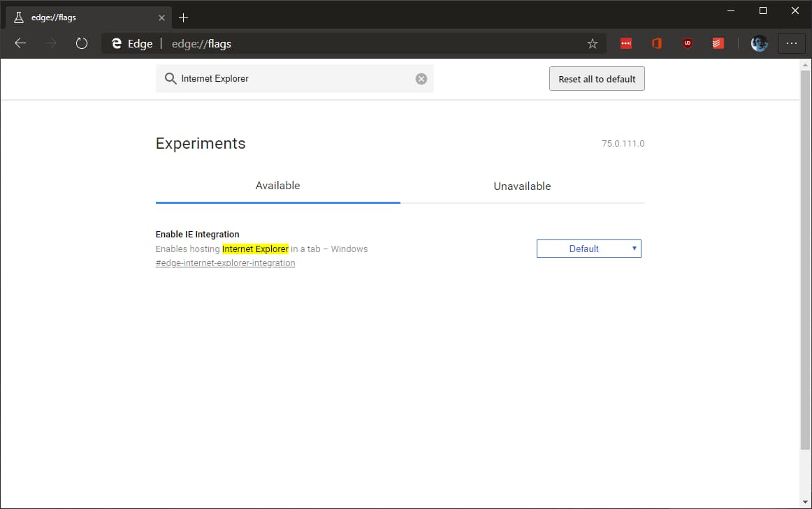Add this page to favorites
The width and height of the screenshot is (812, 509).
tap(592, 43)
